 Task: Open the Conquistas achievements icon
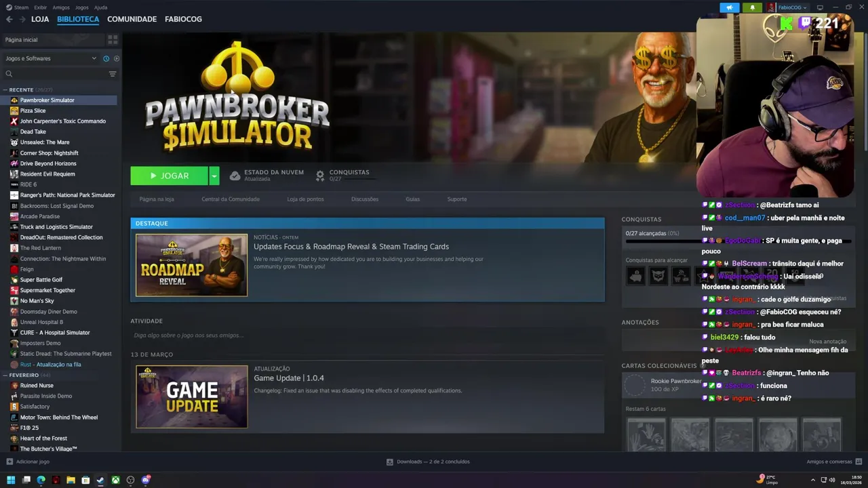click(320, 176)
